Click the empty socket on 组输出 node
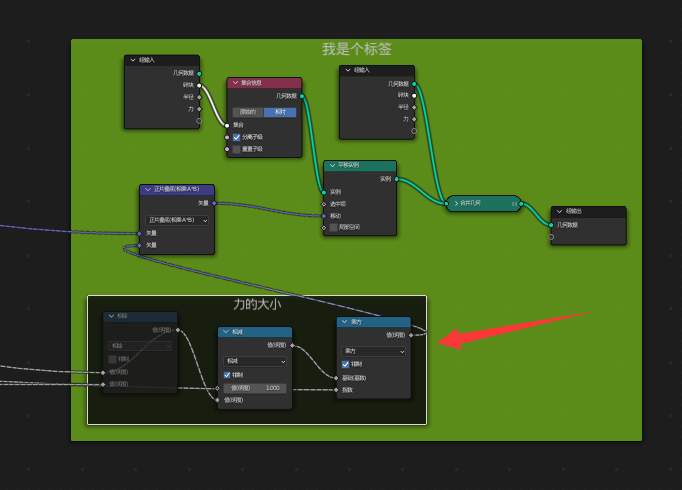Viewport: 682px width, 490px height. click(551, 237)
